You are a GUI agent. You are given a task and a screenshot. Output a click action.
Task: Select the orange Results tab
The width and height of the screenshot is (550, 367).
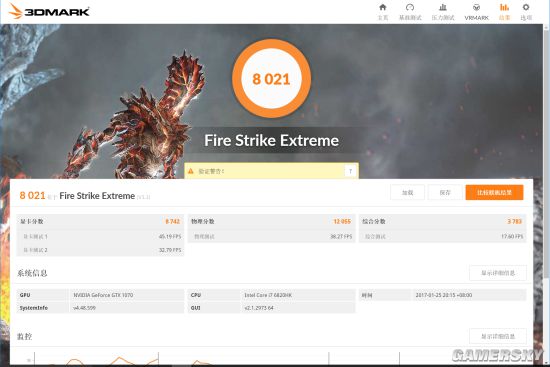[x=504, y=12]
